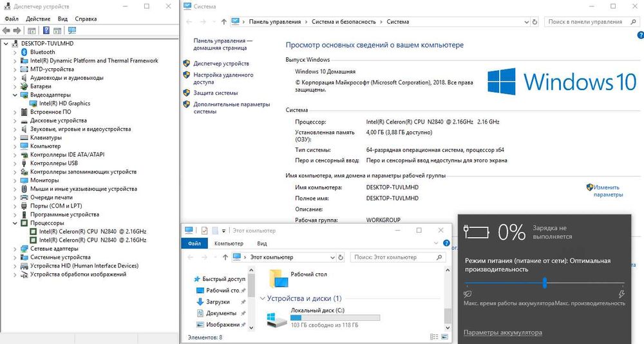Open the address dropdown in System window

click(527, 22)
